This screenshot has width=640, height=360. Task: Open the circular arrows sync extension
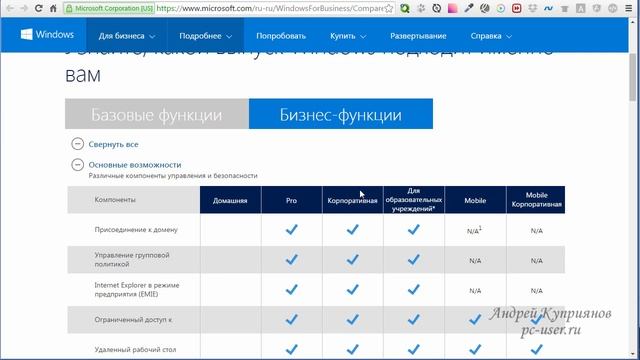point(437,8)
